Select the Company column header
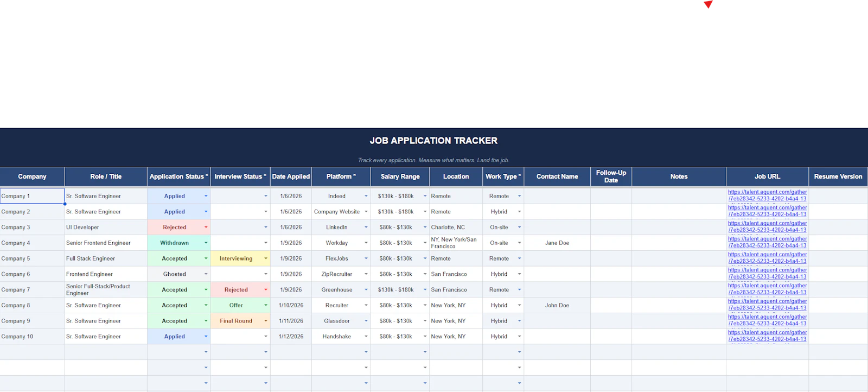Image resolution: width=868 pixels, height=392 pixels. point(32,176)
